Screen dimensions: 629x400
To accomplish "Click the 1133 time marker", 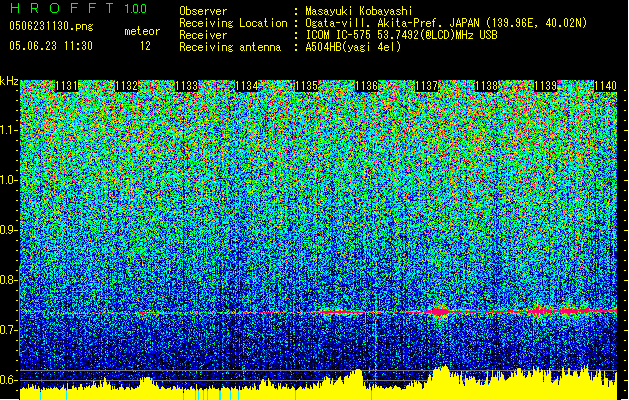I will pyautogui.click(x=186, y=86).
